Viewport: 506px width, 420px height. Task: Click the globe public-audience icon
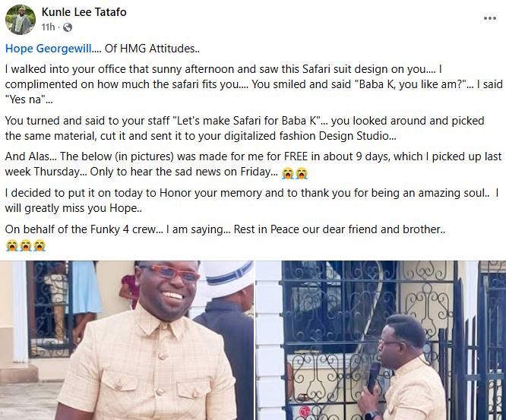click(67, 27)
